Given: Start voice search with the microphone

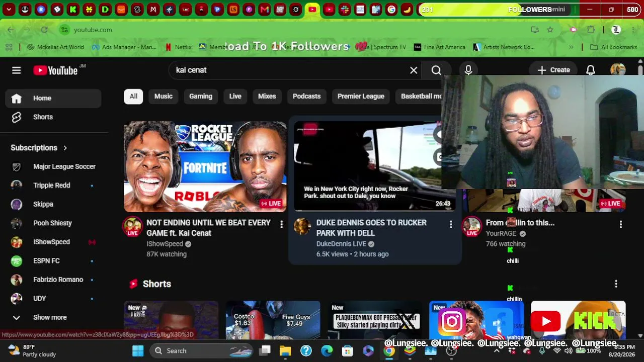Looking at the screenshot, I should [x=468, y=70].
